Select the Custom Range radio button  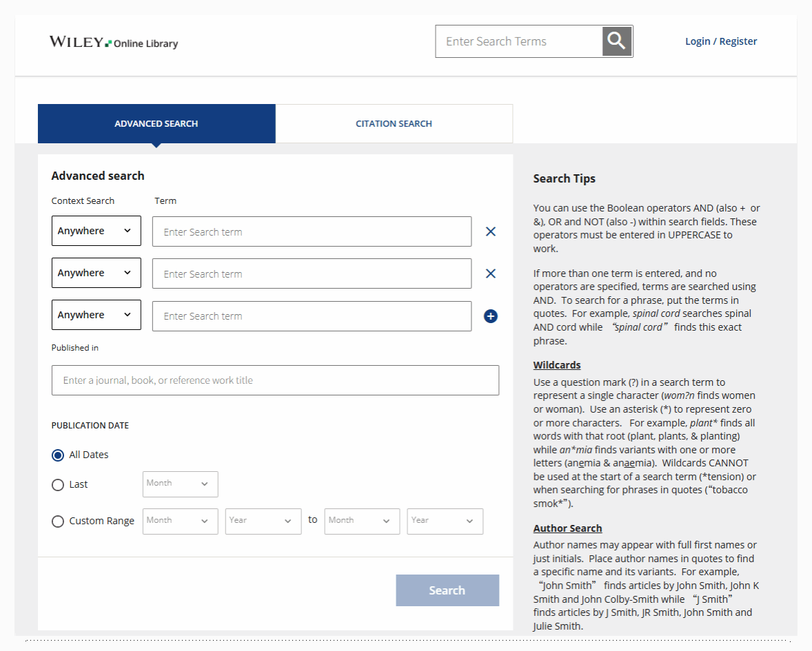point(58,521)
